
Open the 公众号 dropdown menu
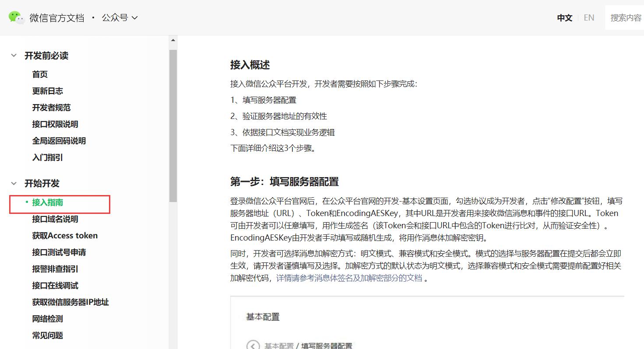[x=120, y=18]
